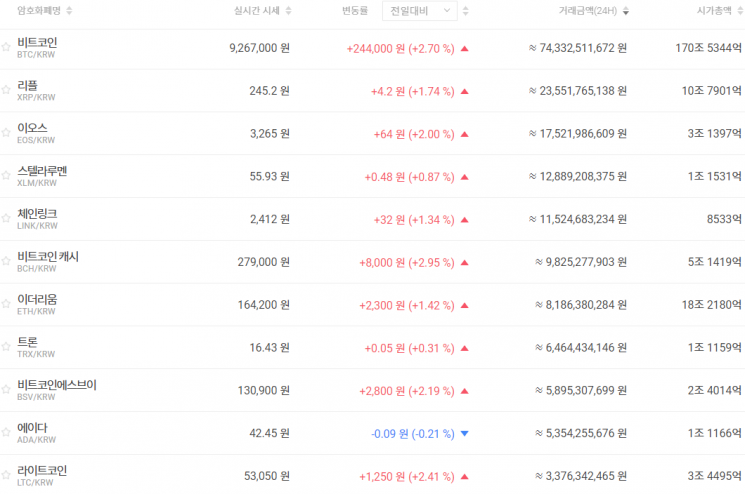Select the price 164,200 원

tap(264, 304)
